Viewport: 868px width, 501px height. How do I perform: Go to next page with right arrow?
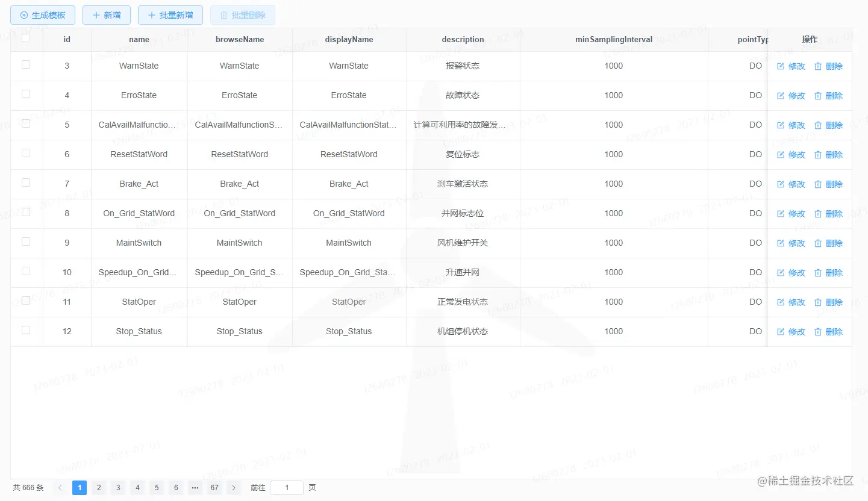[x=234, y=488]
